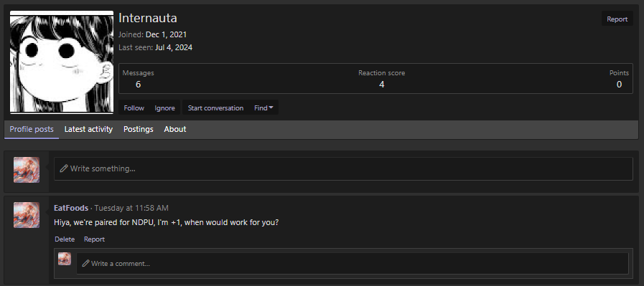644x286 pixels.
Task: Click the small avatar beside Write a comment
Action: (x=65, y=259)
